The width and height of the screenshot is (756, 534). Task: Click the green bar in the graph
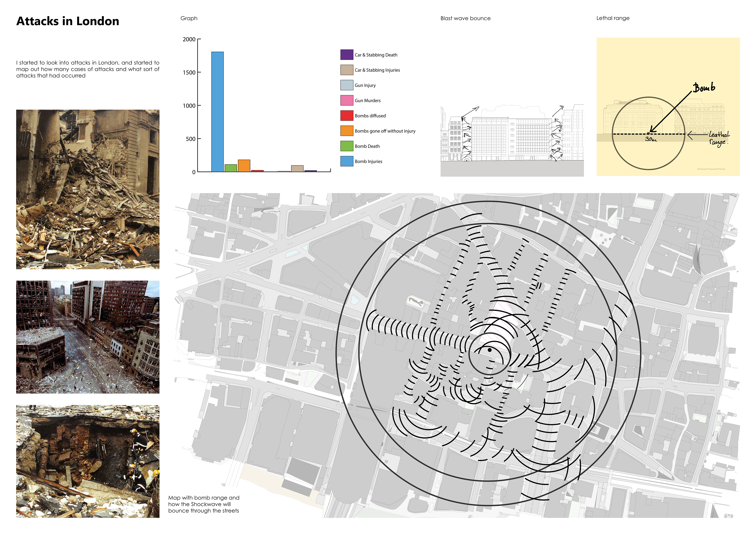click(x=231, y=168)
